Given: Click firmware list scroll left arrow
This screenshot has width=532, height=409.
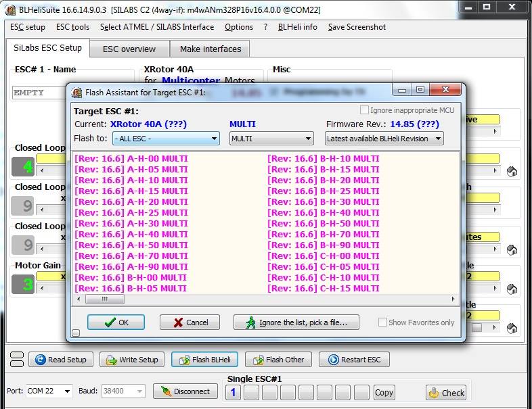Looking at the screenshot, I should tap(79, 299).
